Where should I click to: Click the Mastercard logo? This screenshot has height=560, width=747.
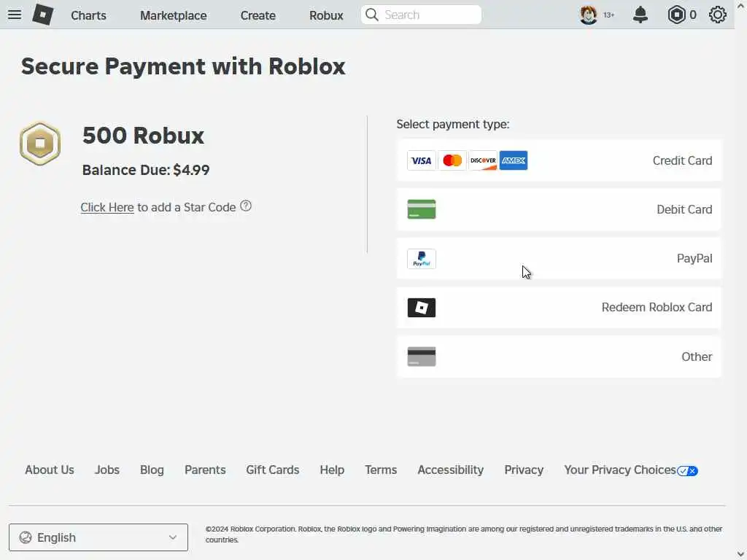click(x=452, y=160)
